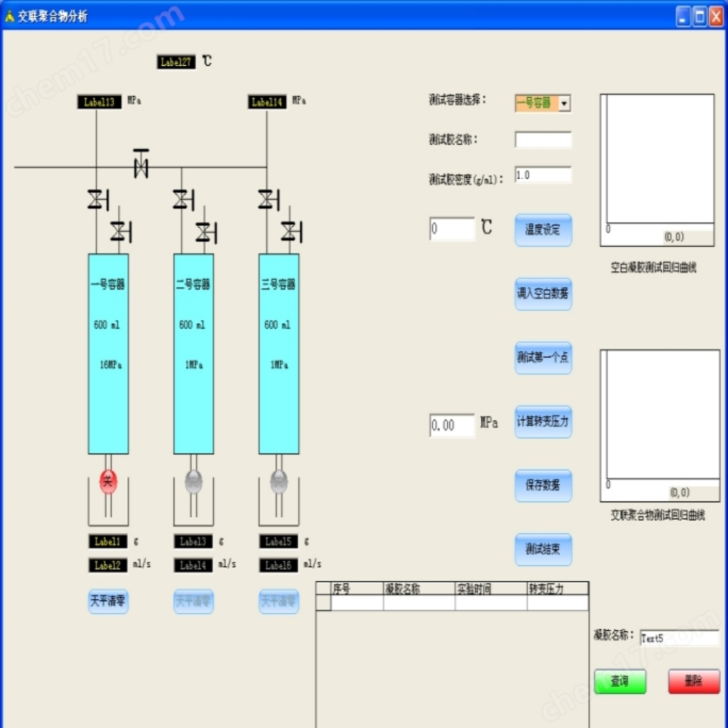The height and width of the screenshot is (728, 728).
Task: Click the 凝胶名称 column header
Action: point(419,588)
